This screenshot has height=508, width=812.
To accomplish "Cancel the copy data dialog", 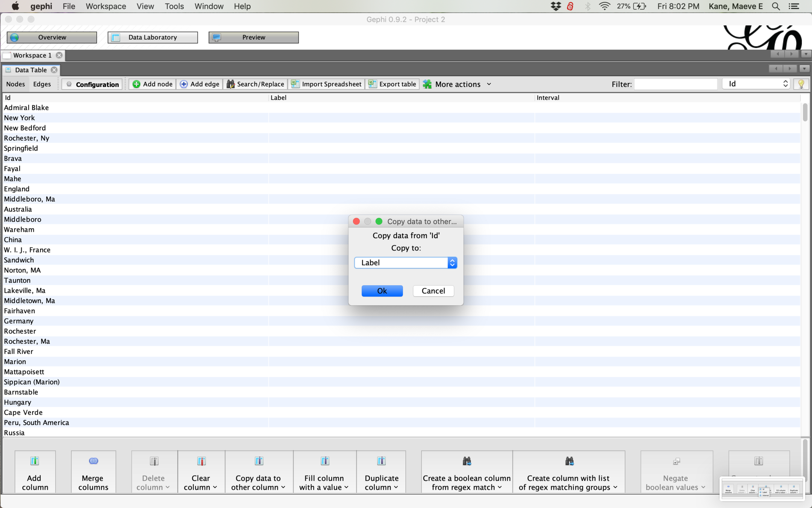I will click(x=433, y=291).
